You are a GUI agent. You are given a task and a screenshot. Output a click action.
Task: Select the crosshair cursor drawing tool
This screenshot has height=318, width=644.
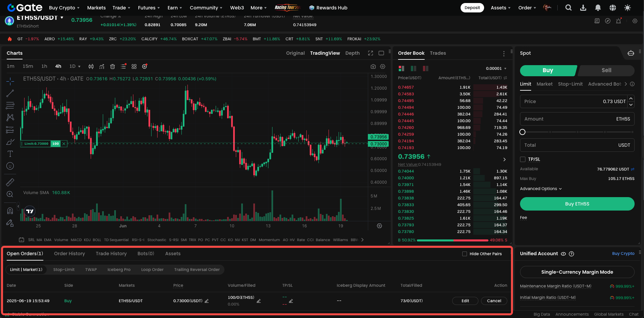pyautogui.click(x=10, y=81)
